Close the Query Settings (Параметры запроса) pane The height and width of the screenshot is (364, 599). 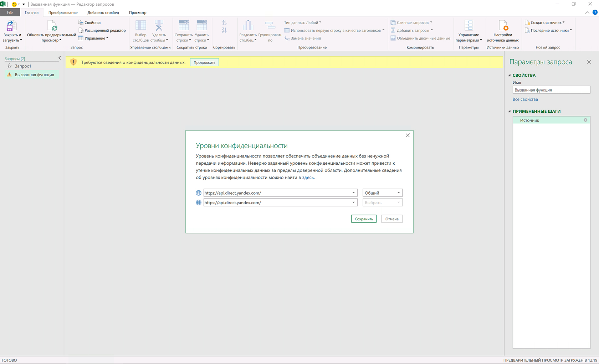point(589,62)
